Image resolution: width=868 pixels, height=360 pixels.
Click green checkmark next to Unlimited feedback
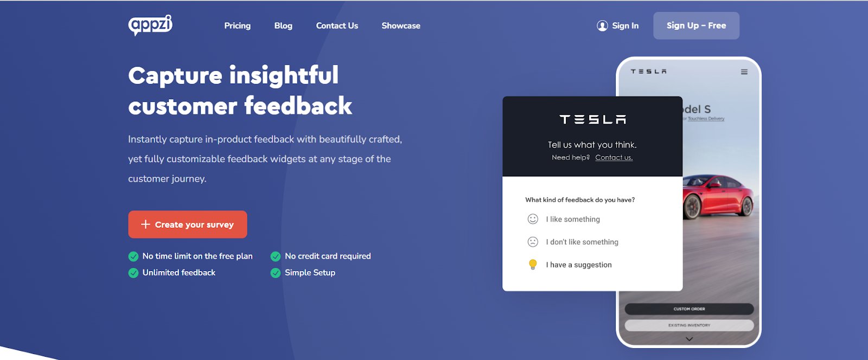tap(133, 273)
